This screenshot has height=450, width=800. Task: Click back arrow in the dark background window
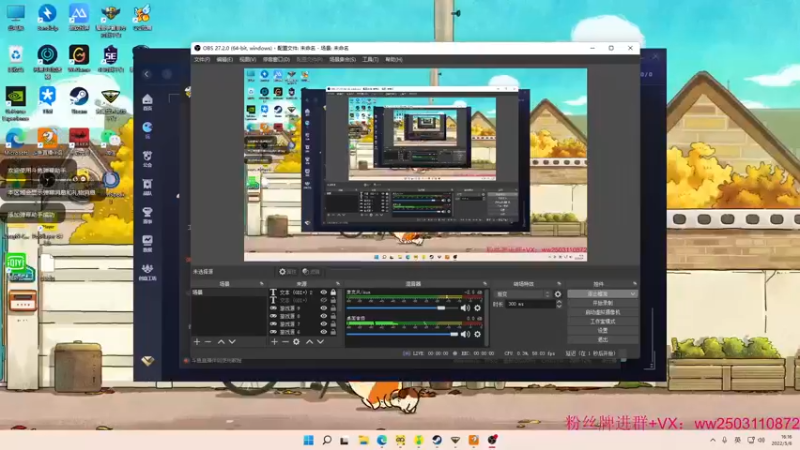click(x=146, y=74)
